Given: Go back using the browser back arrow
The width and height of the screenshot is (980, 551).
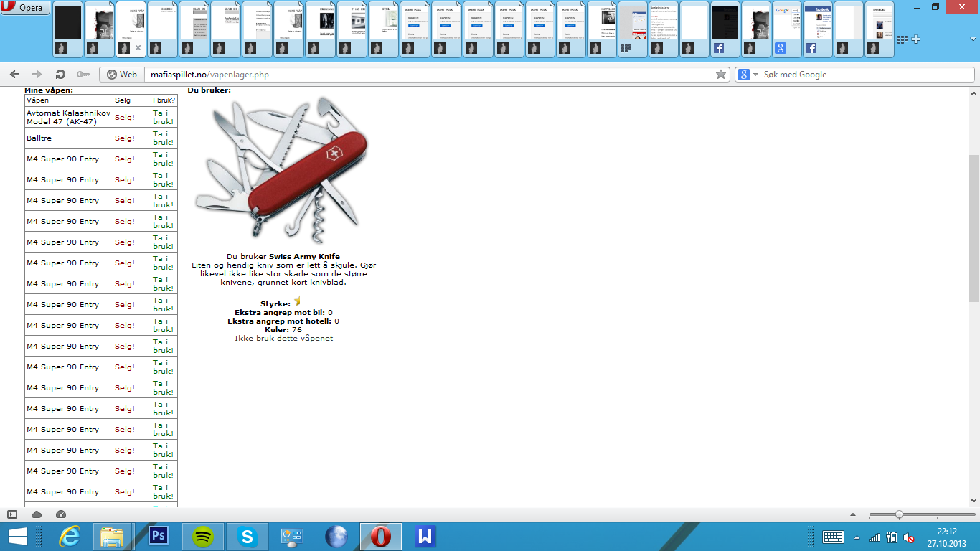Looking at the screenshot, I should pos(15,75).
